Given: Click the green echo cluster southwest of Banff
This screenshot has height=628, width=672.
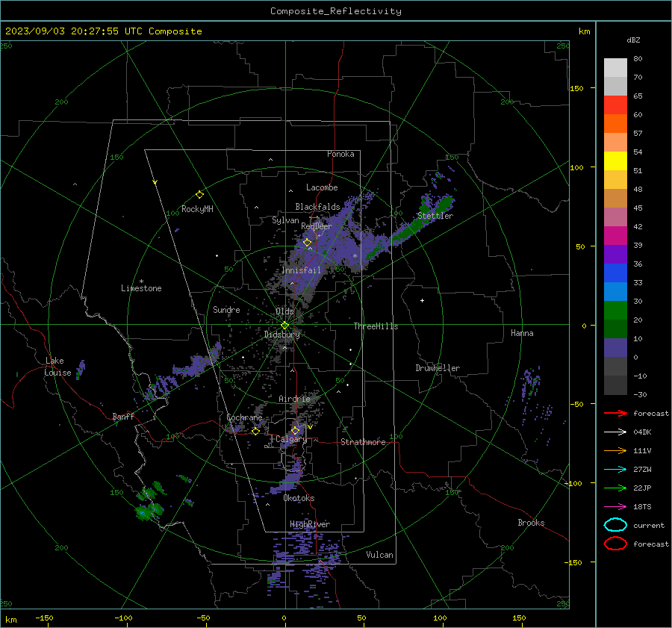Looking at the screenshot, I should [x=149, y=502].
